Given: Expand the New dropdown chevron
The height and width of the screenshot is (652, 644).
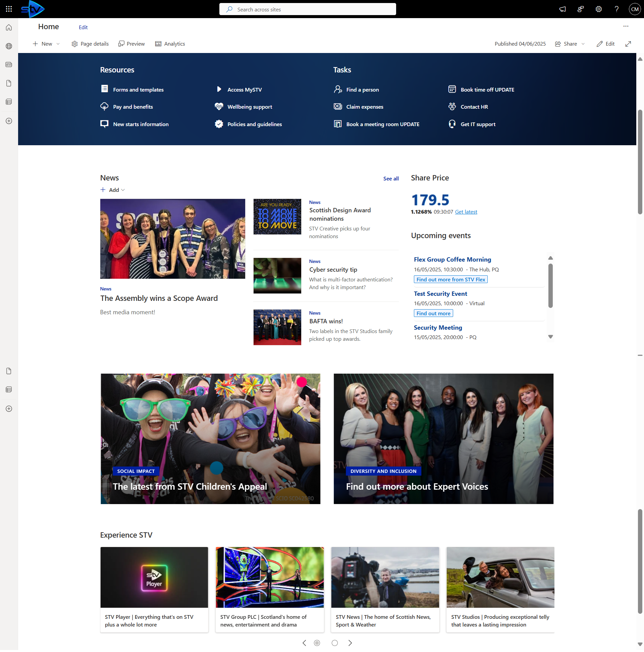Looking at the screenshot, I should pyautogui.click(x=58, y=44).
